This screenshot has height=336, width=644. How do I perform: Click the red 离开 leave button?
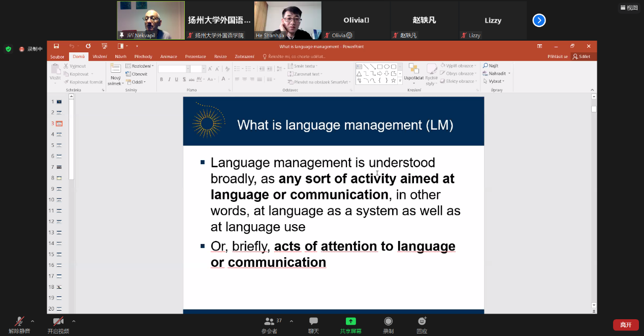point(626,325)
